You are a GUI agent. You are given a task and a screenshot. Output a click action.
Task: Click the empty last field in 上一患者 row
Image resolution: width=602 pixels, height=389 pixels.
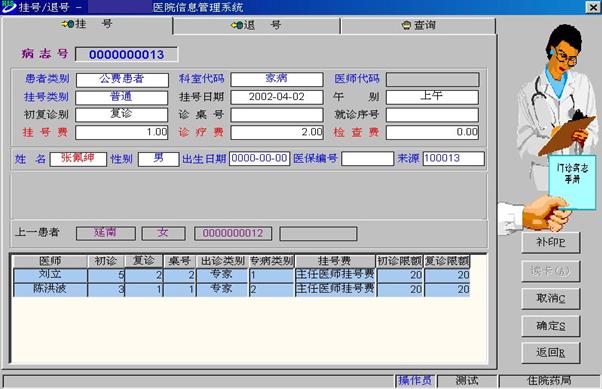[318, 233]
